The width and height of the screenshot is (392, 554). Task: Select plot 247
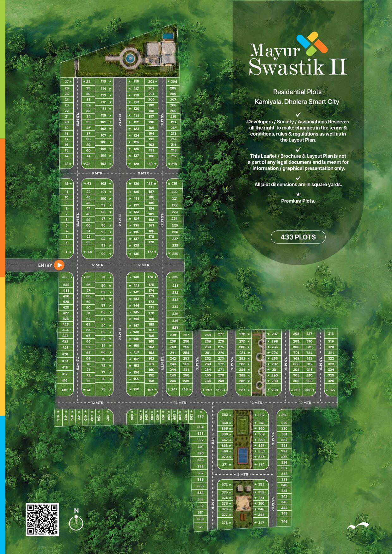tap(173, 389)
